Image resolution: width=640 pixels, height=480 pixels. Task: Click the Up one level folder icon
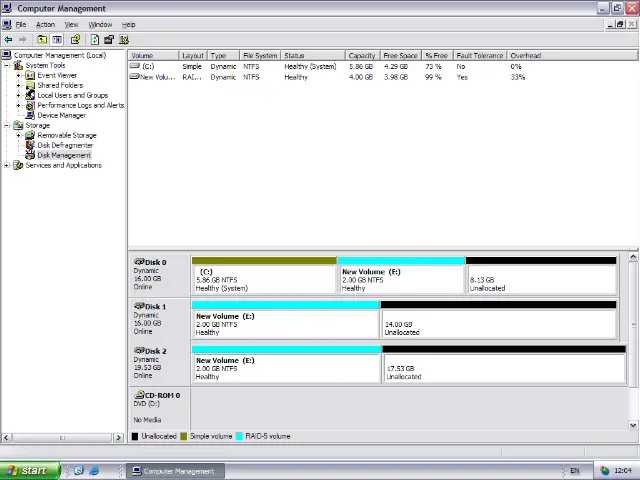[x=42, y=40]
